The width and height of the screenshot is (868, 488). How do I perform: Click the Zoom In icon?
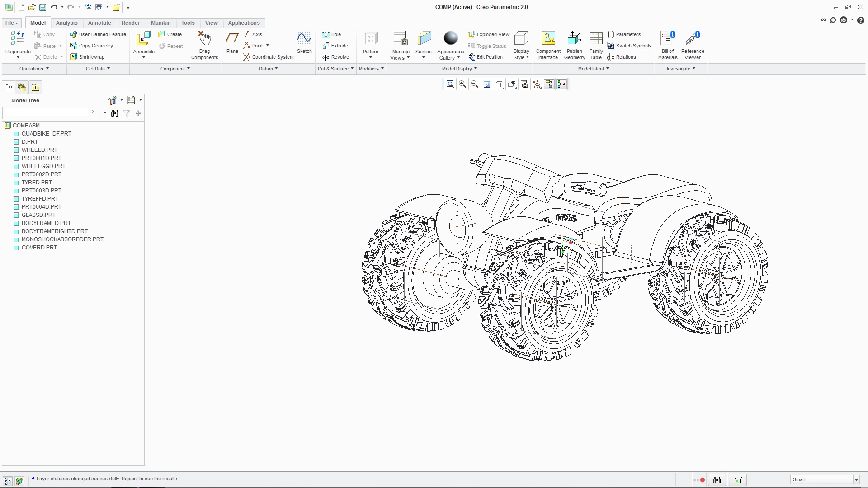tap(462, 84)
